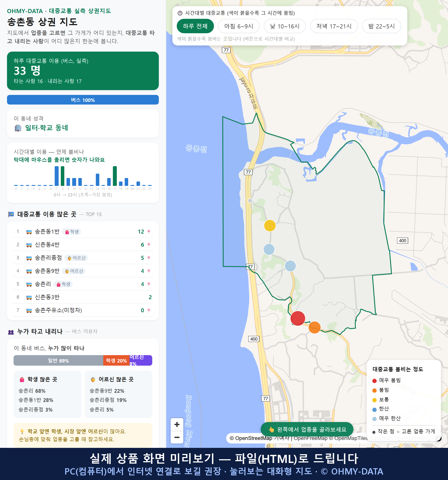Select the 저녁 17~21시 time filter
Image resolution: width=448 pixels, height=480 pixels.
click(334, 26)
